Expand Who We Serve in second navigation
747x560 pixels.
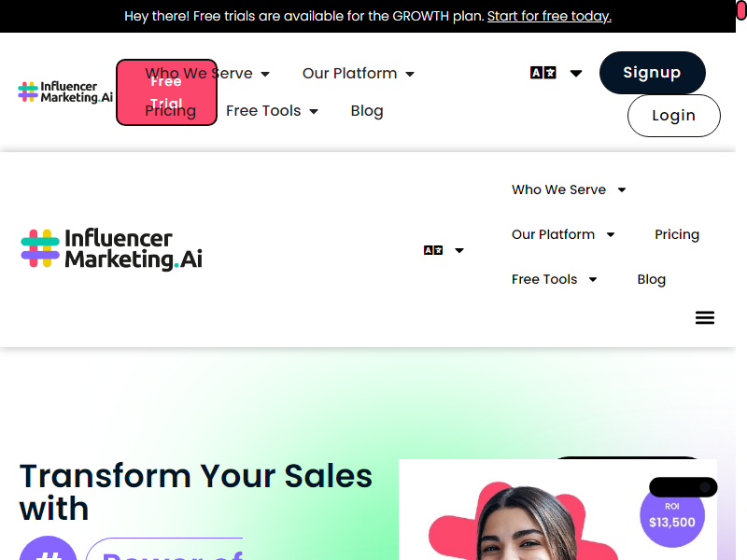tap(569, 189)
